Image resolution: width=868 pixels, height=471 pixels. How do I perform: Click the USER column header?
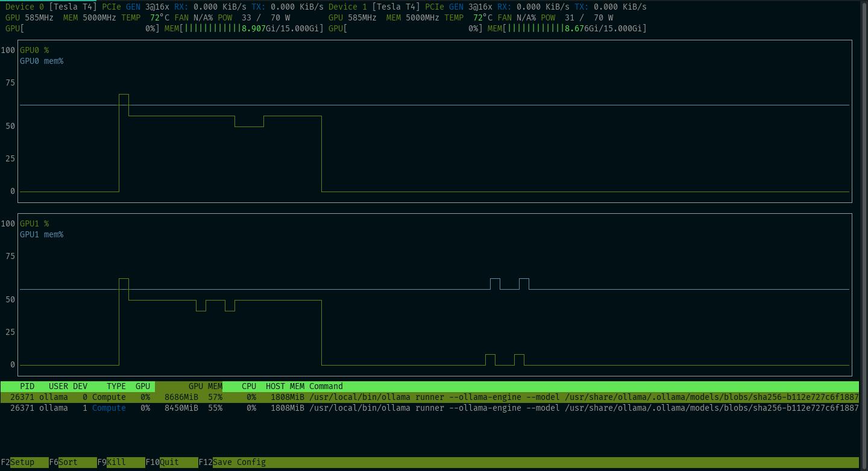click(x=58, y=386)
